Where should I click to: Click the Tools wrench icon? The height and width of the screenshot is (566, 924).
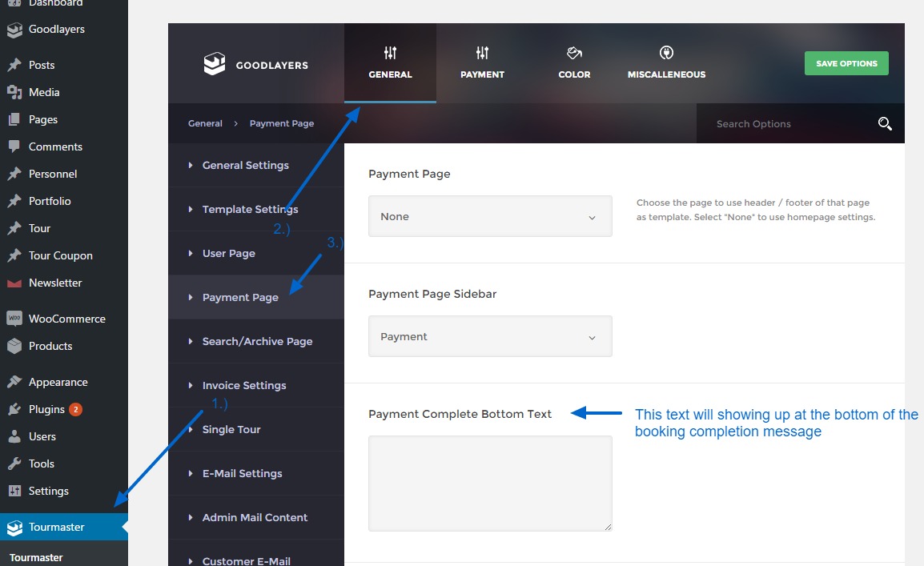tap(14, 464)
